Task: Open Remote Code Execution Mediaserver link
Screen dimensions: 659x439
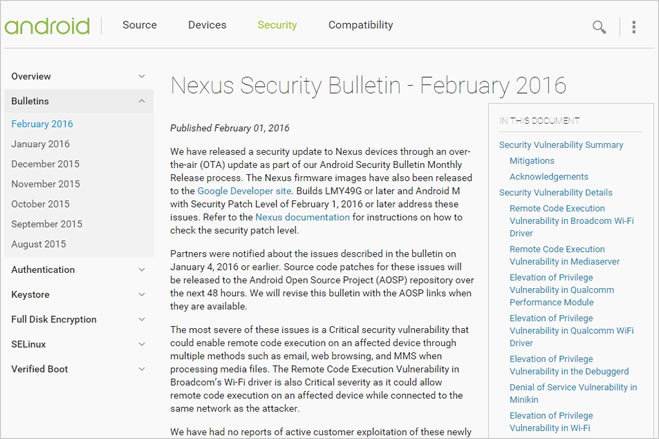Action: tap(564, 255)
